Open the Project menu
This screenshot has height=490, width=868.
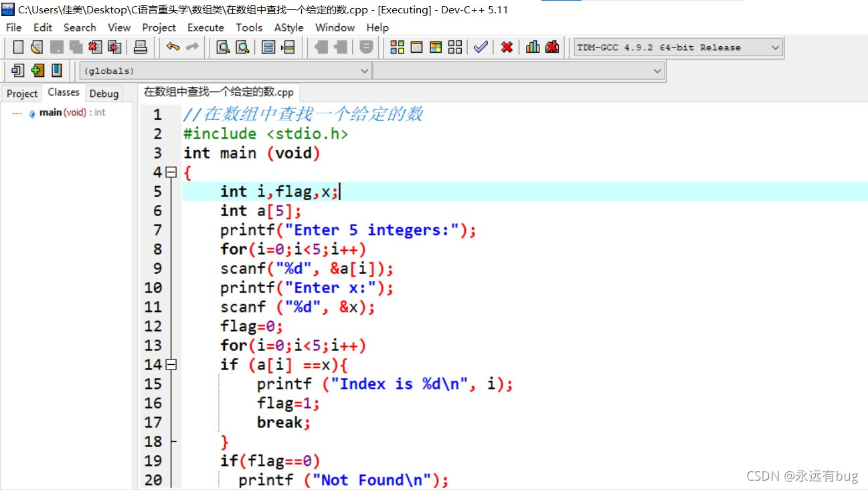coord(159,27)
